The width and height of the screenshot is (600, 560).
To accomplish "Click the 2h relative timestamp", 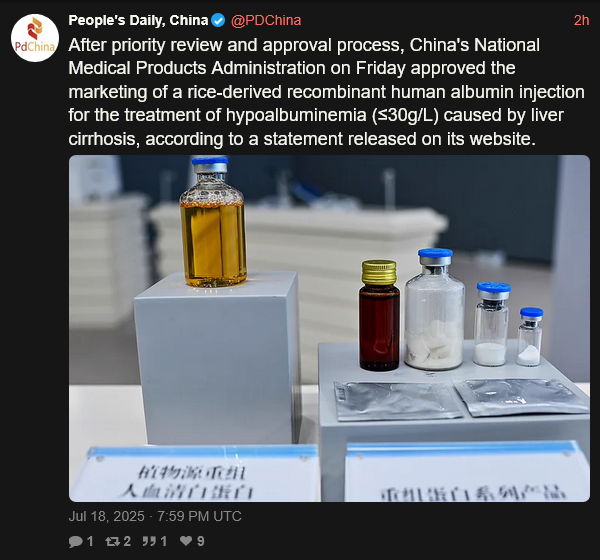I will (581, 20).
